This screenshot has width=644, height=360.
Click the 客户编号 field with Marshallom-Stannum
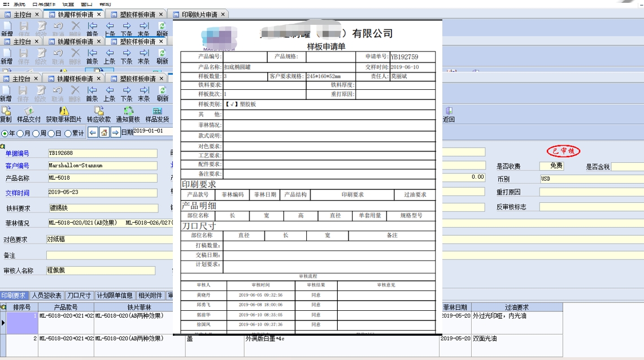point(103,166)
